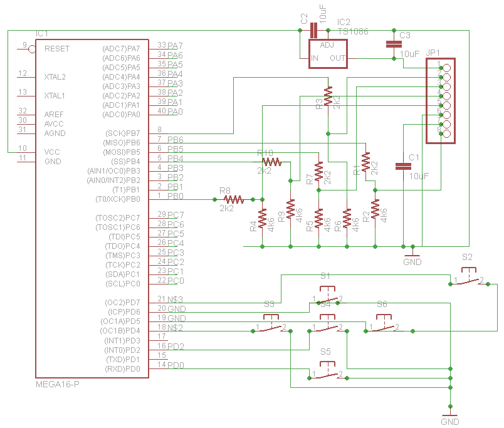Click the XTAL2 pin on the microcontroller
This screenshot has height=428, width=504.
click(55, 76)
